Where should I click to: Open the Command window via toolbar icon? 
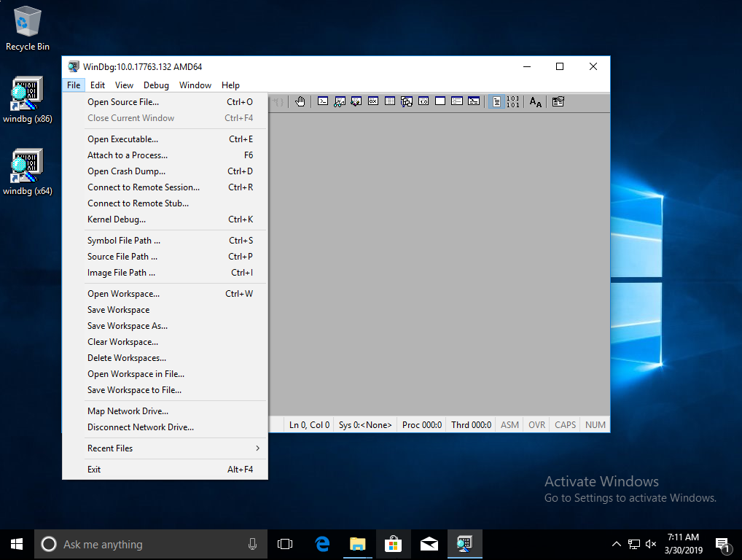point(323,102)
